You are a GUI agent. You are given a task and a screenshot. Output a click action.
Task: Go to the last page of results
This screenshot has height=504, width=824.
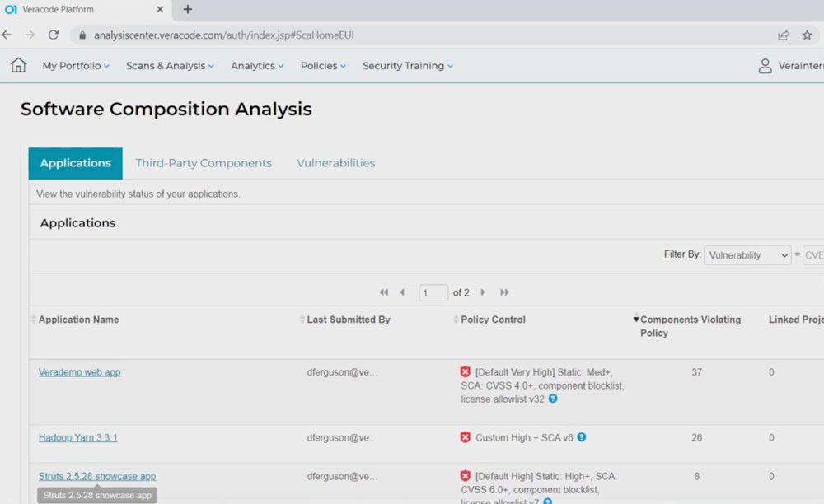click(504, 292)
